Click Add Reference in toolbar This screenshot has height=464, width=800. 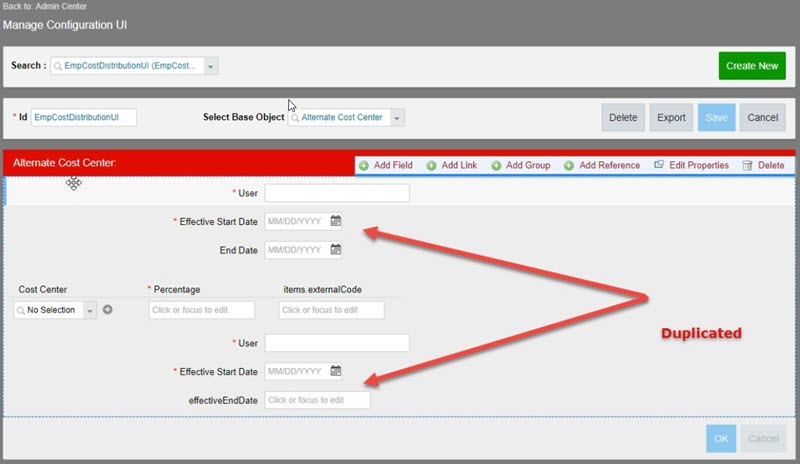602,165
